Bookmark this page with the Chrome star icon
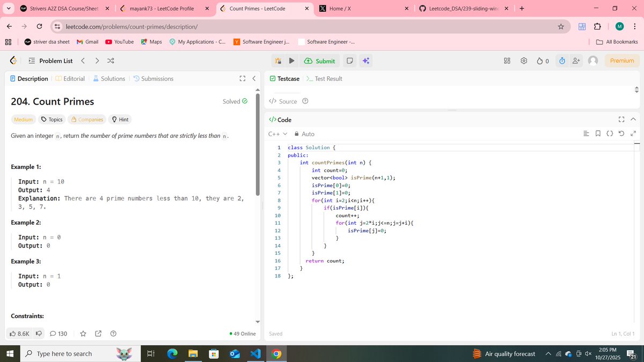Screen dimensions: 644x362 (x=561, y=27)
